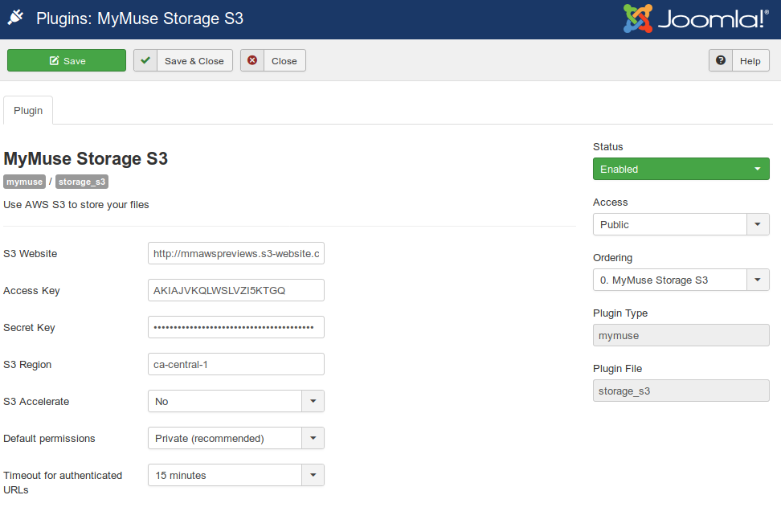
Task: Click inside the S3 Website field
Action: [x=235, y=253]
